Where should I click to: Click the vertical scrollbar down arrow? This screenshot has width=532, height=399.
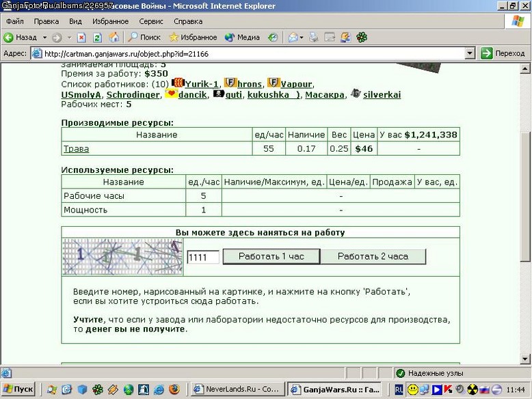pos(525,359)
